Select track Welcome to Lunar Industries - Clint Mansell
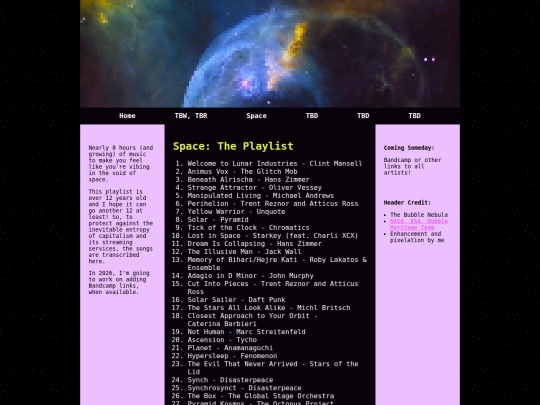This screenshot has width=540, height=405. [274, 164]
